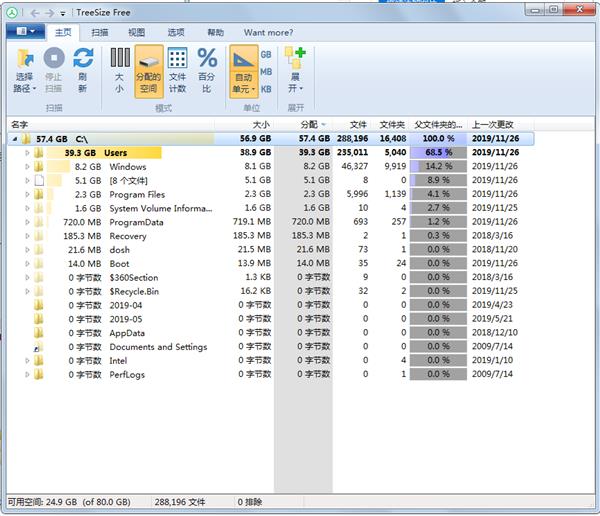Click the back arrow in title bar
Image resolution: width=600 pixels, height=516 pixels.
click(36, 12)
